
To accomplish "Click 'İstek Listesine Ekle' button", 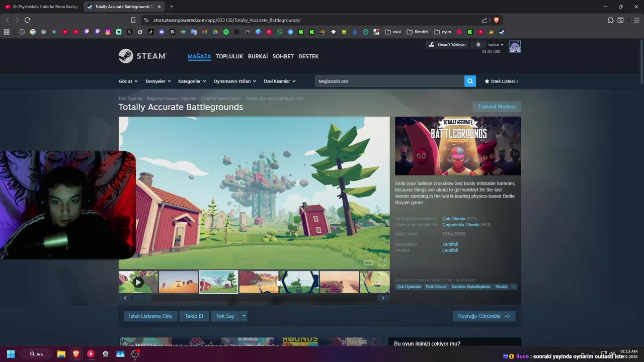I will click(150, 316).
